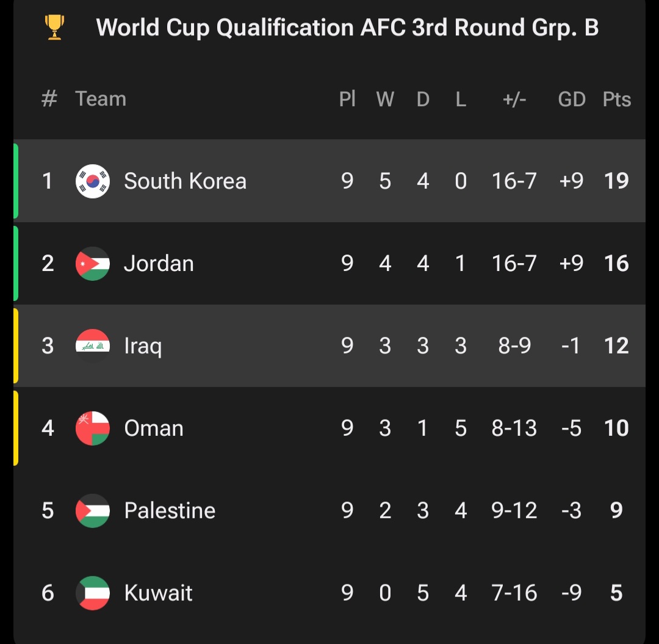Select the Palestine flag icon

93,510
